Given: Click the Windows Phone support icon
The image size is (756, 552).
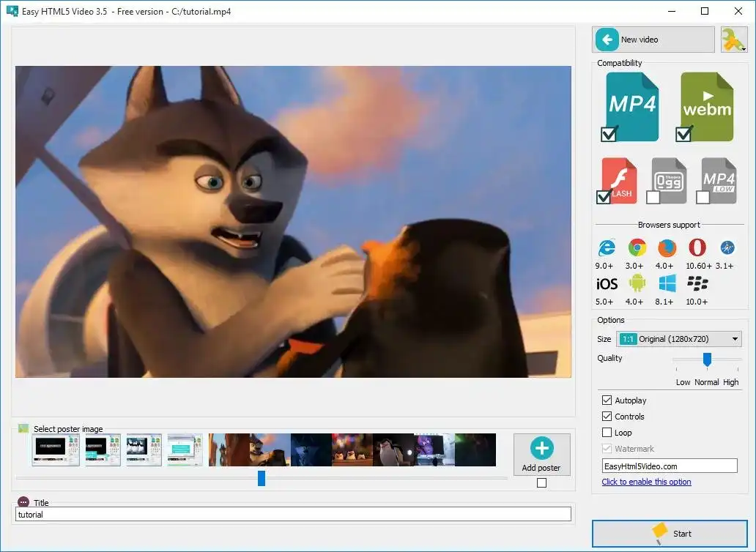Looking at the screenshot, I should coord(667,284).
